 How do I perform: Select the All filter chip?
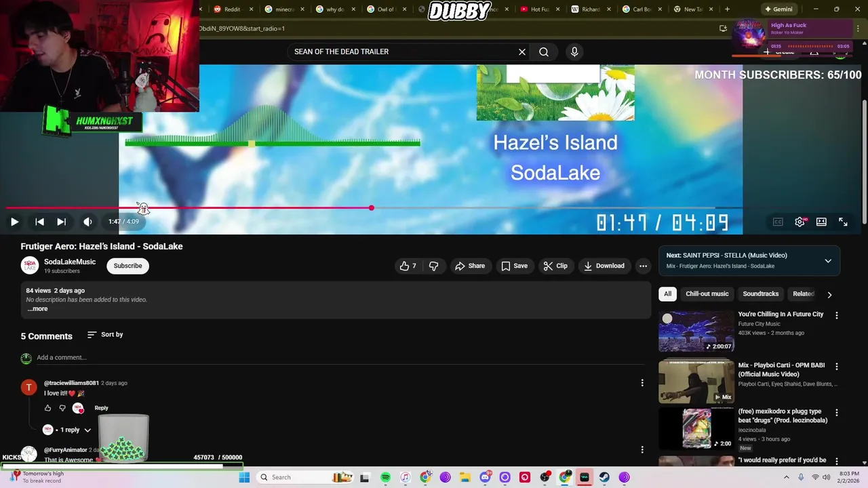coord(668,294)
